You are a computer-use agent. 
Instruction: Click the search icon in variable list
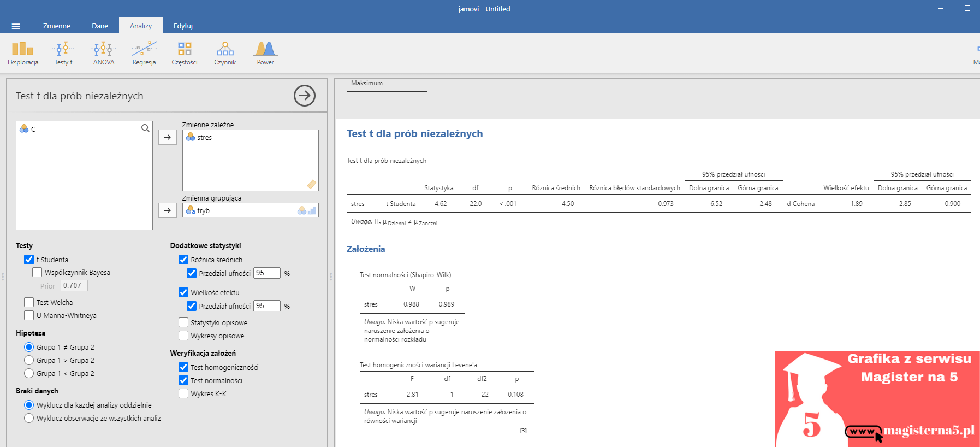tap(145, 128)
